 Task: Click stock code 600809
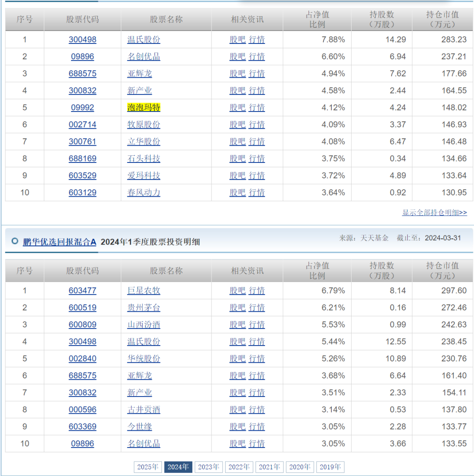pyautogui.click(x=83, y=325)
